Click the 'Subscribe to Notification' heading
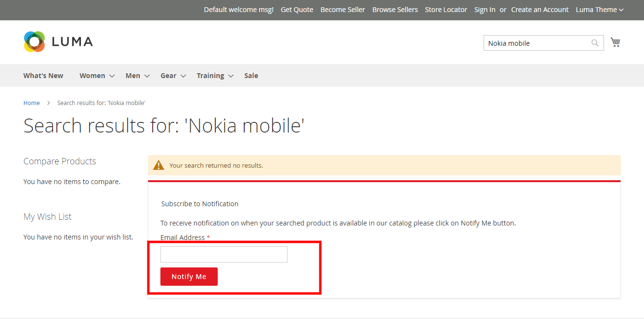Screen dimensions: 644x319 (200, 204)
